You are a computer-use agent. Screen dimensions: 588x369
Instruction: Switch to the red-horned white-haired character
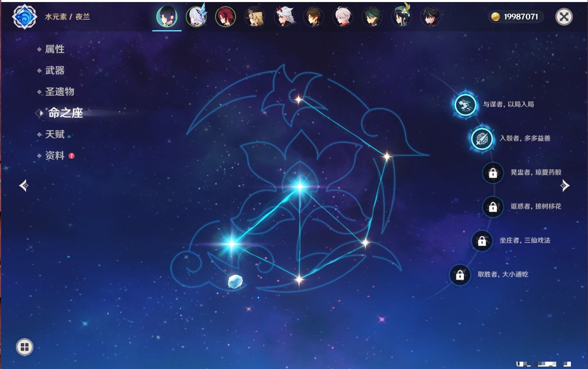[x=284, y=17]
